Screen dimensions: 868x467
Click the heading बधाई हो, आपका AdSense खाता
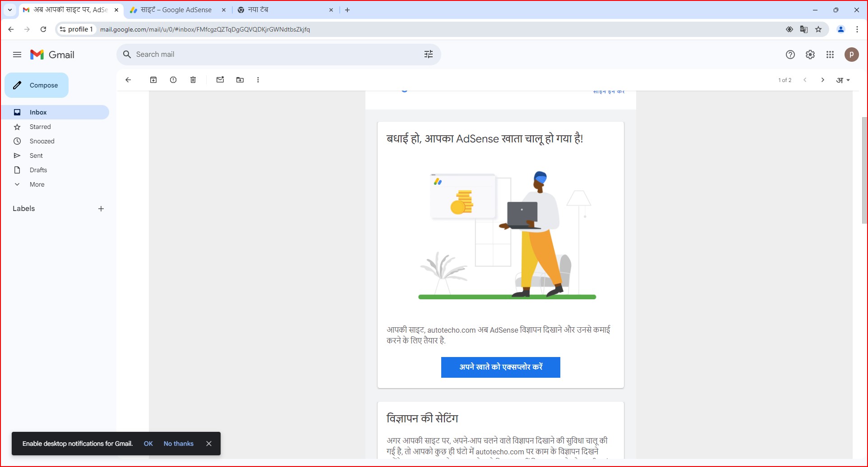tap(485, 139)
